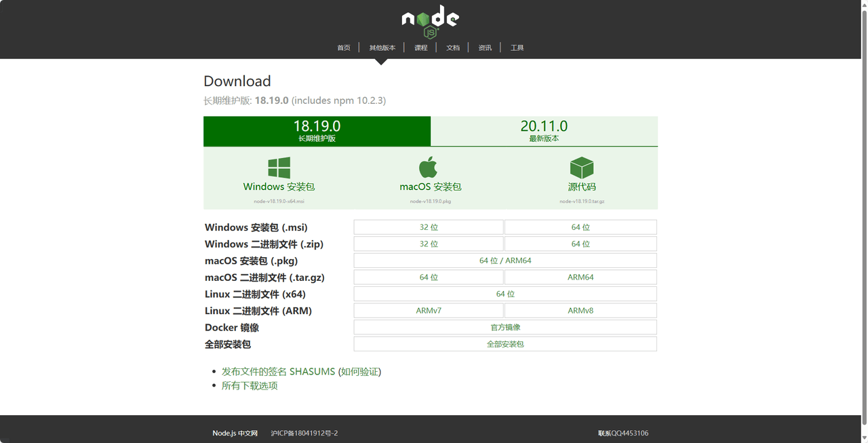Viewport: 868px width, 443px height.
Task: Open the 其他版本 menu item
Action: 382,47
